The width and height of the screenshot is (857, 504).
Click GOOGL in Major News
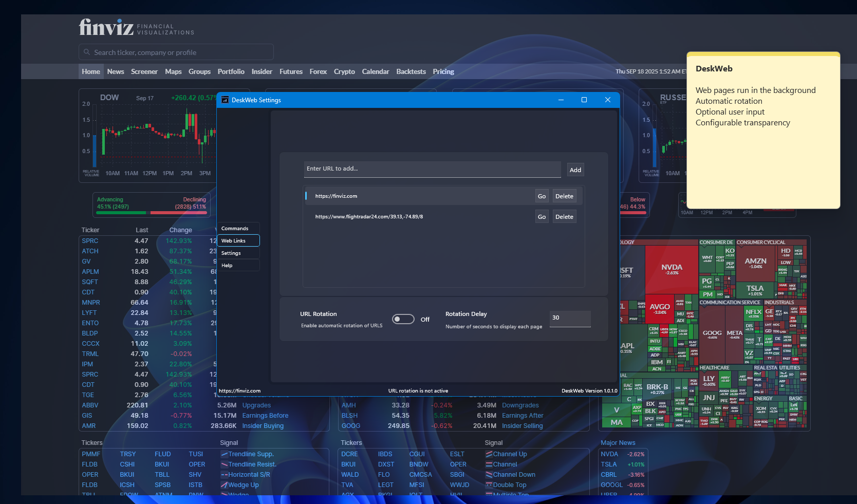[611, 485]
